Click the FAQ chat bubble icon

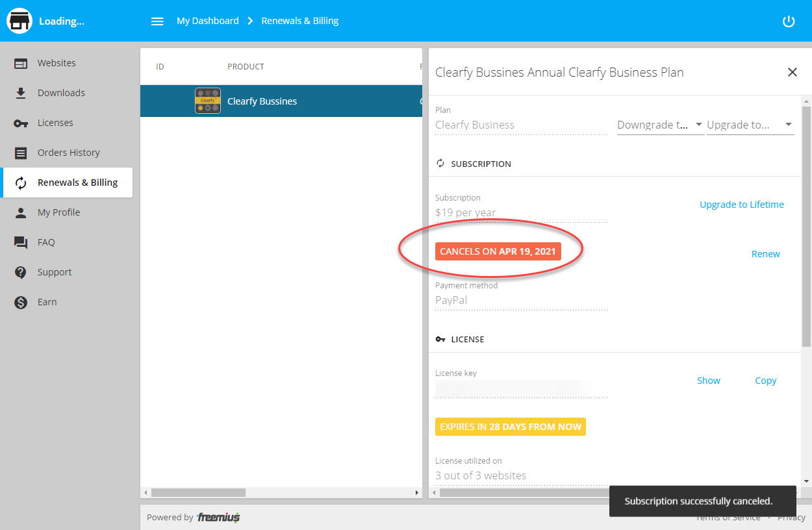tap(21, 242)
